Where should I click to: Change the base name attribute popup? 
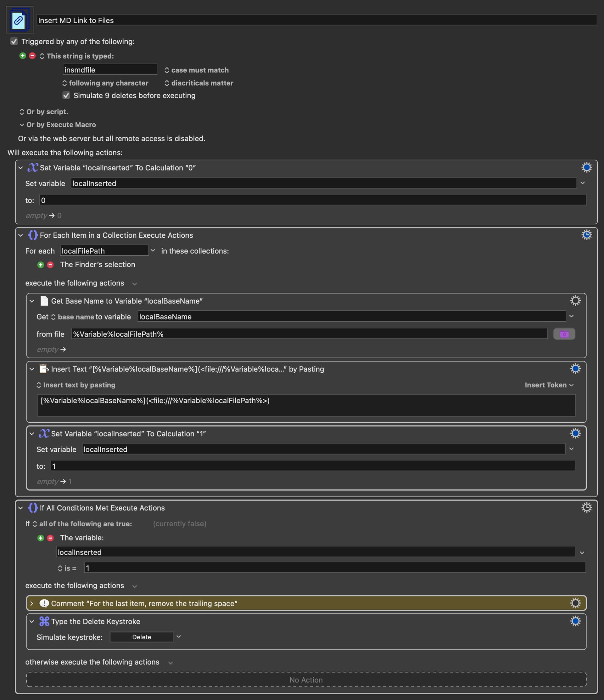tap(73, 317)
